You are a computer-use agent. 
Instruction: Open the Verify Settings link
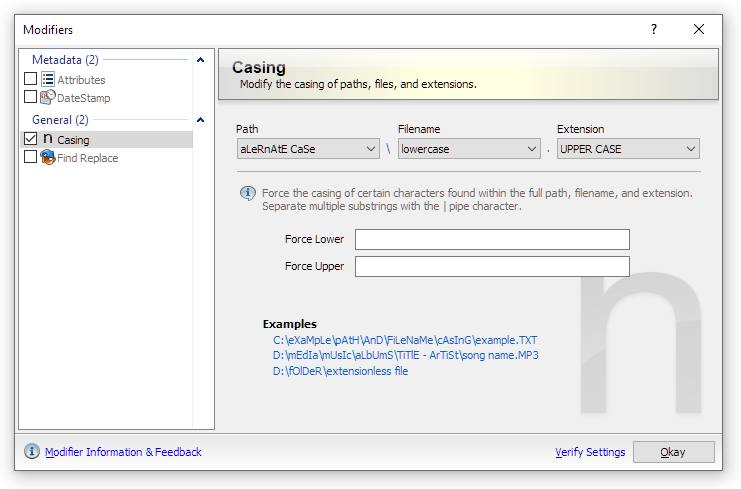[x=590, y=452]
